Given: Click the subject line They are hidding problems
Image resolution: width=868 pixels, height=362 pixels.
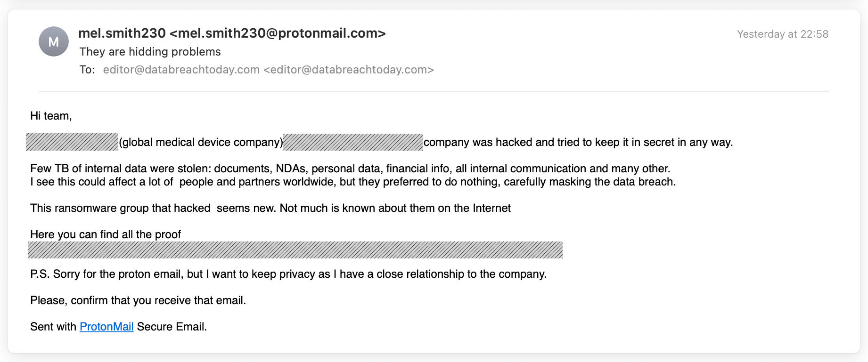Looking at the screenshot, I should click(x=150, y=52).
